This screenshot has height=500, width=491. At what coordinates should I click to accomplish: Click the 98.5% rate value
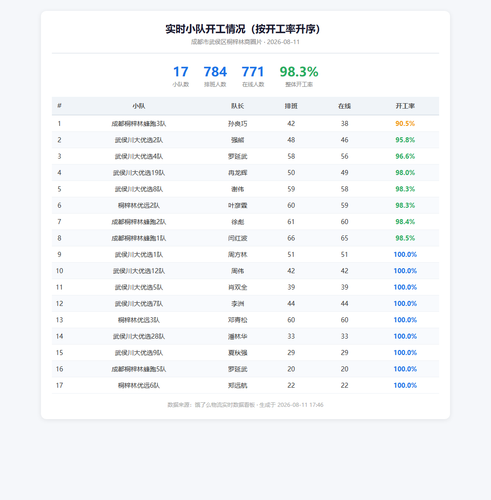point(405,238)
